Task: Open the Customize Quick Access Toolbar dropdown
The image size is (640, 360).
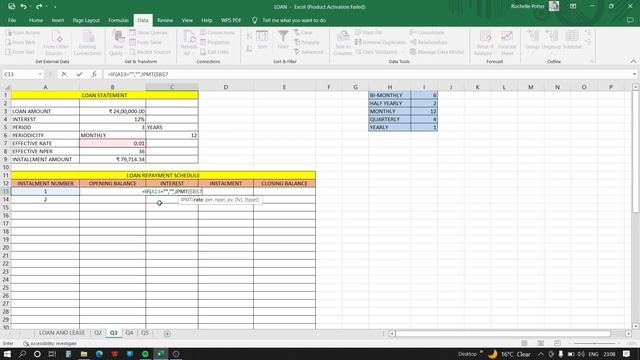Action: click(x=55, y=7)
